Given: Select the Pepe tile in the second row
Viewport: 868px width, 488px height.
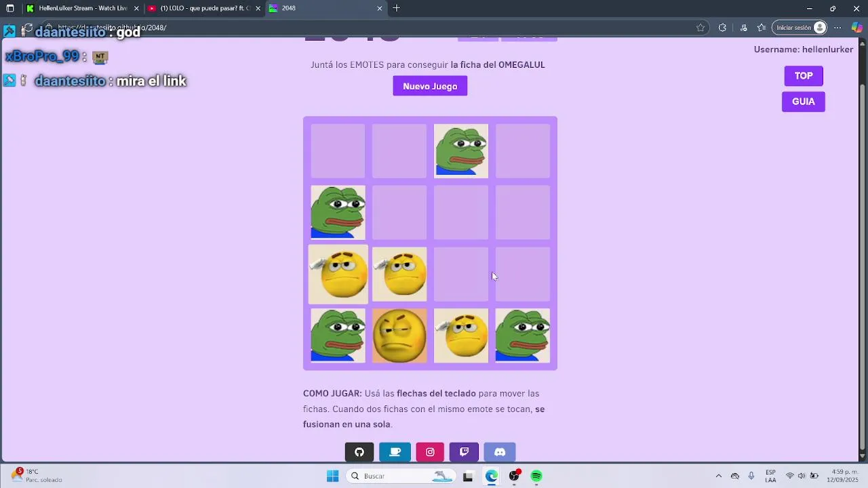Looking at the screenshot, I should [x=338, y=212].
